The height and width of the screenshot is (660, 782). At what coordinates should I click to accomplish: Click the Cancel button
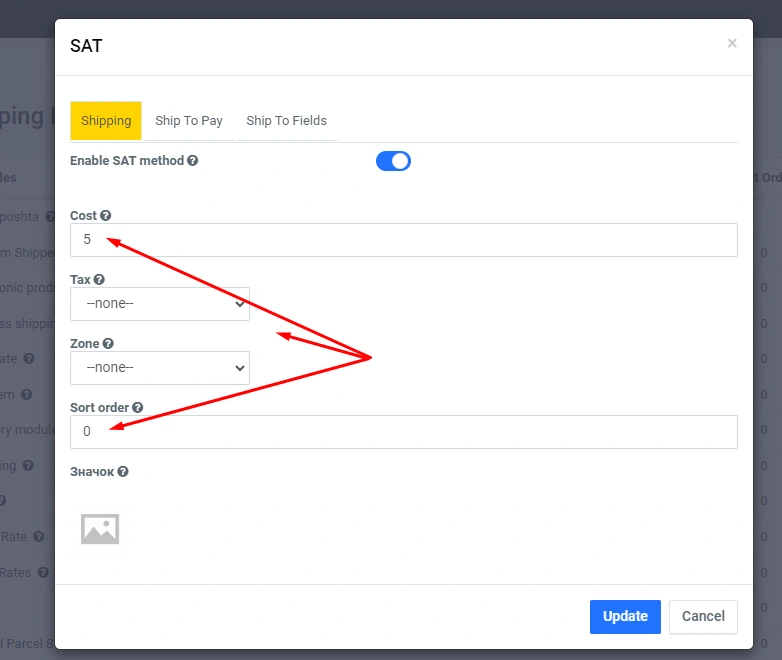click(x=703, y=617)
